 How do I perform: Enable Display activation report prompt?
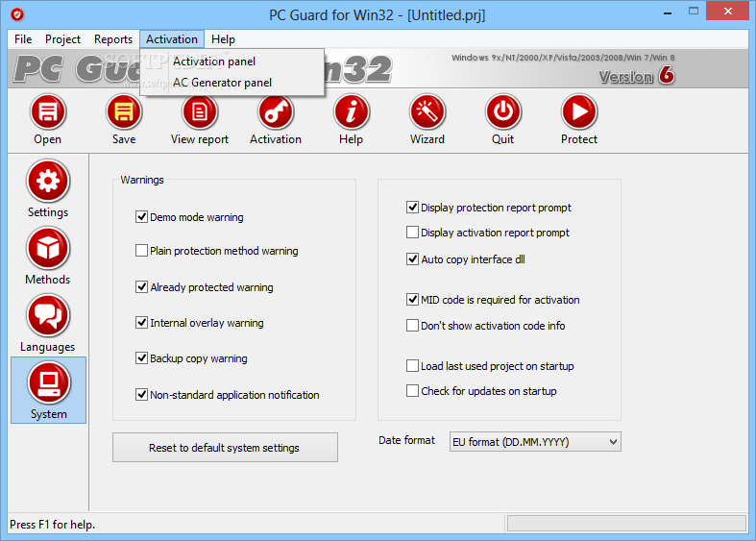pos(412,233)
